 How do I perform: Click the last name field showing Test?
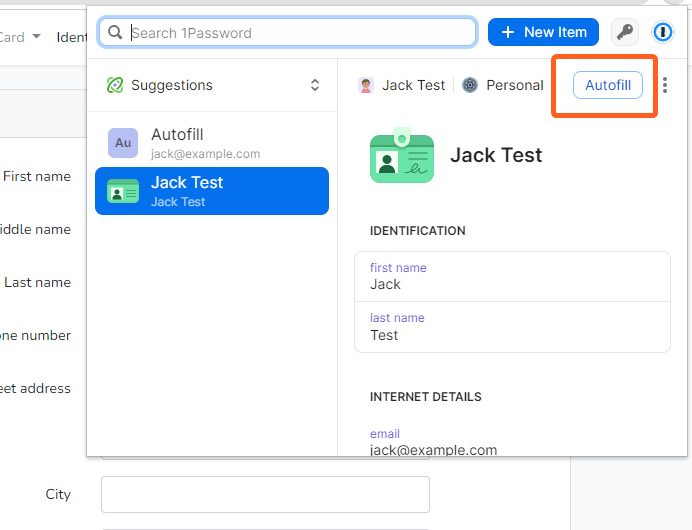(512, 327)
